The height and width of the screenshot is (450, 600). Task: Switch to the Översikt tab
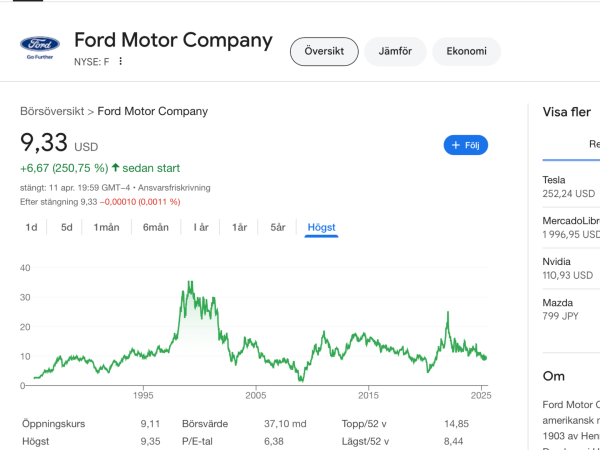pyautogui.click(x=323, y=52)
